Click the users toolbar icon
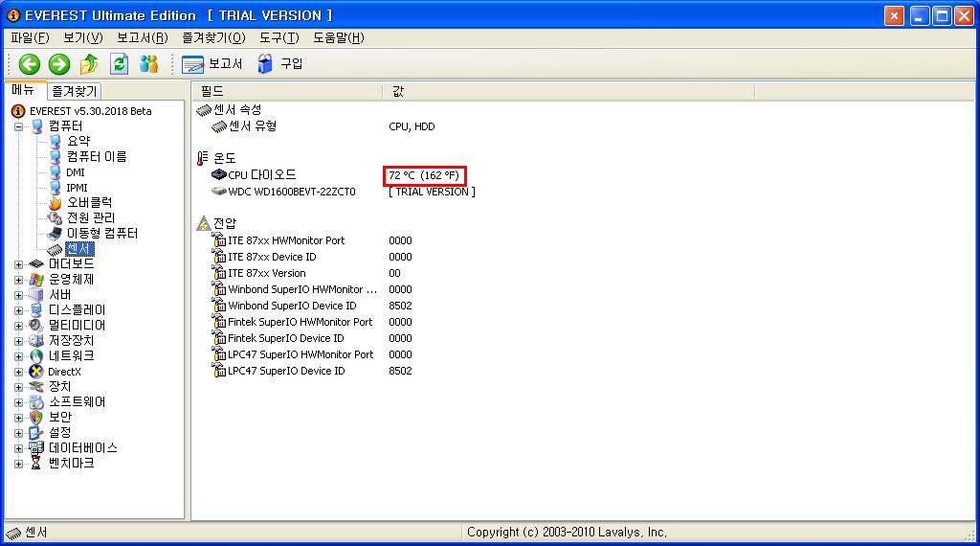The width and height of the screenshot is (980, 546). pyautogui.click(x=148, y=64)
